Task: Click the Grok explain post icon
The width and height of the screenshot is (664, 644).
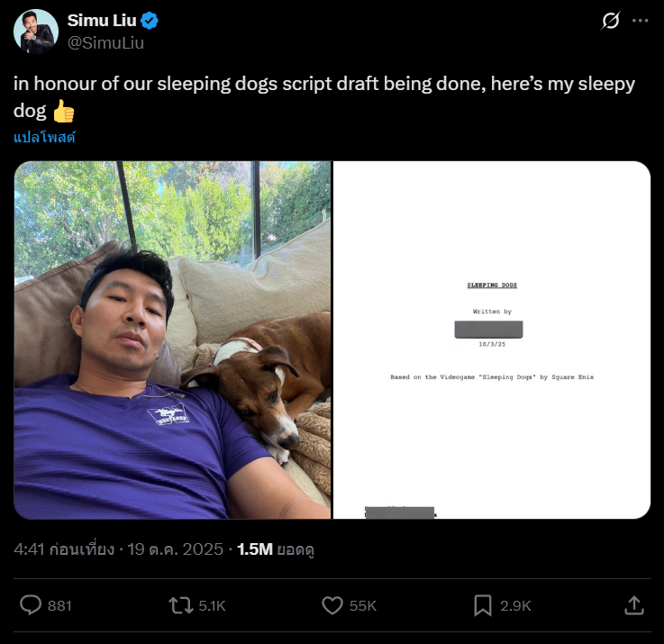Action: [x=611, y=21]
